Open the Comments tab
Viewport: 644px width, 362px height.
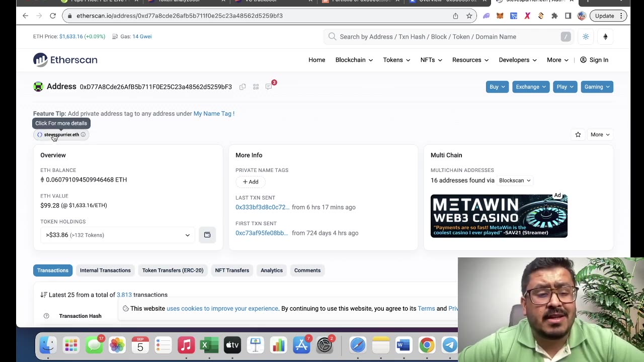[307, 270]
